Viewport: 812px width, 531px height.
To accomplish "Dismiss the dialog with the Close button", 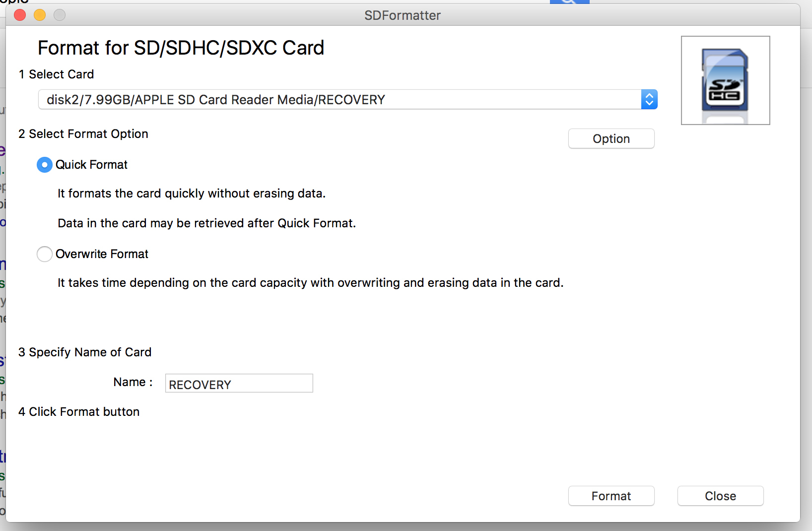I will 720,496.
